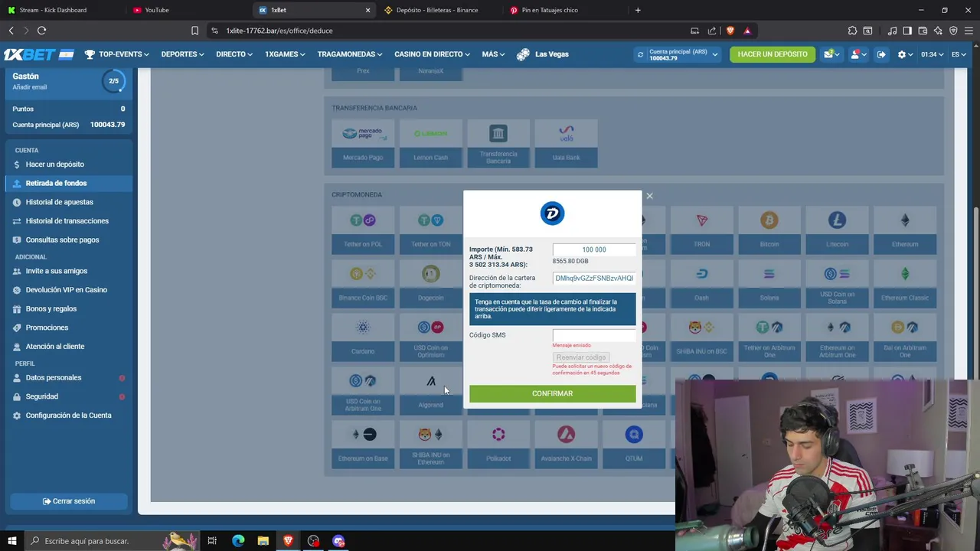Expand the MÁS menu
The width and height of the screenshot is (980, 551).
coord(493,54)
